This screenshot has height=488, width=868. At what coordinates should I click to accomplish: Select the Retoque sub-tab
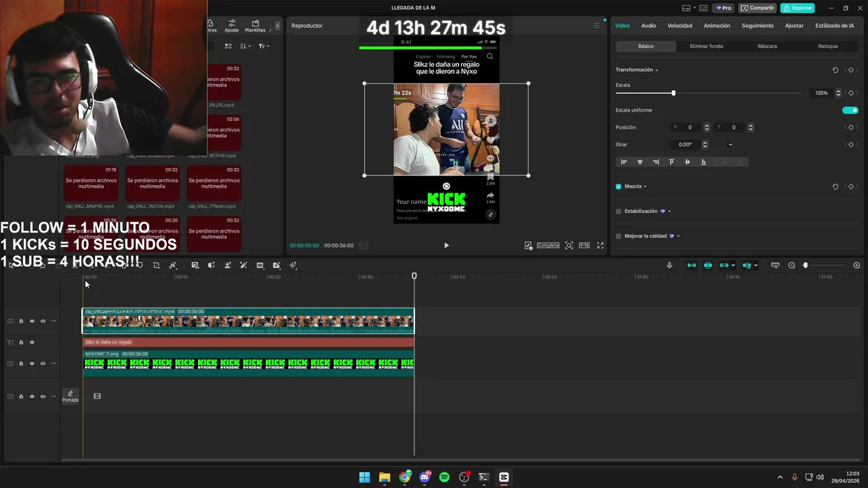click(828, 46)
